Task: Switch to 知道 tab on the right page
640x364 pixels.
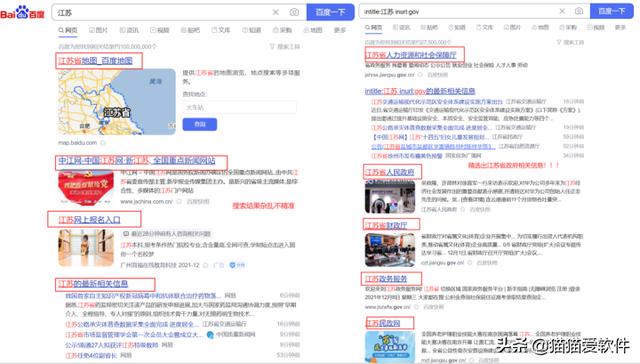Action: (x=457, y=27)
